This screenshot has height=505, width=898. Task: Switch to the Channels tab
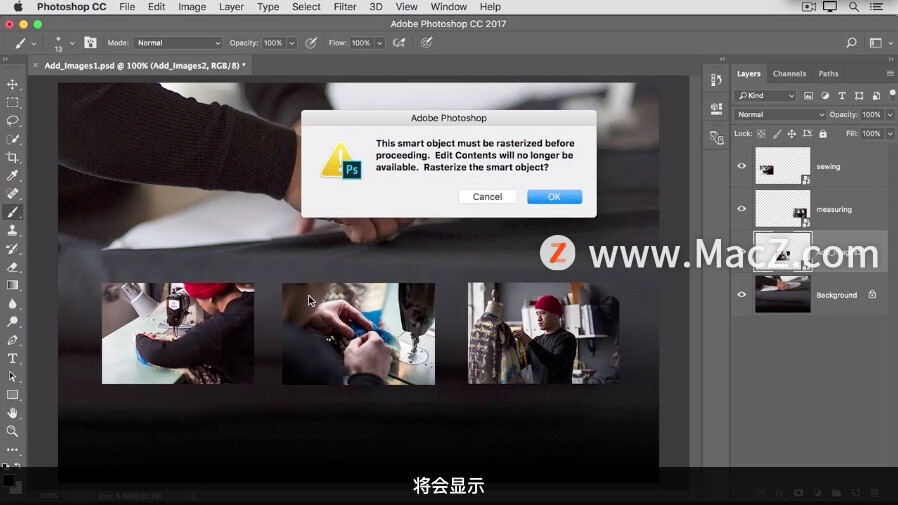pos(789,73)
